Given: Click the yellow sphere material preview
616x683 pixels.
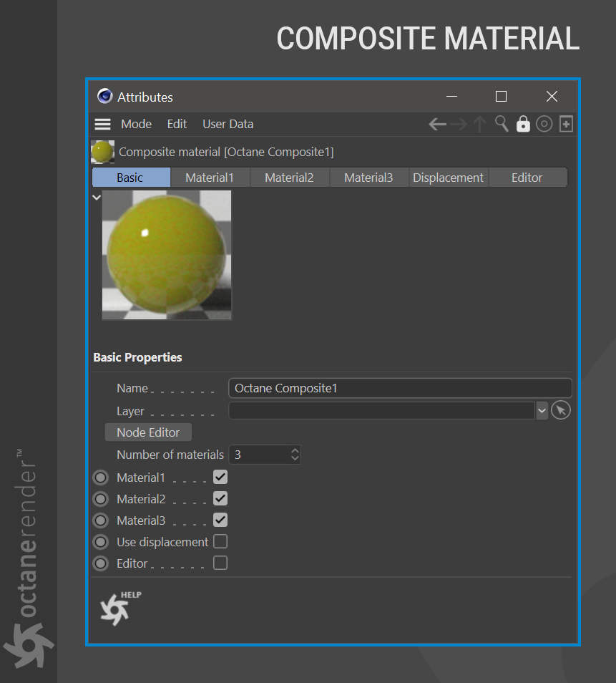Looking at the screenshot, I should tap(167, 255).
